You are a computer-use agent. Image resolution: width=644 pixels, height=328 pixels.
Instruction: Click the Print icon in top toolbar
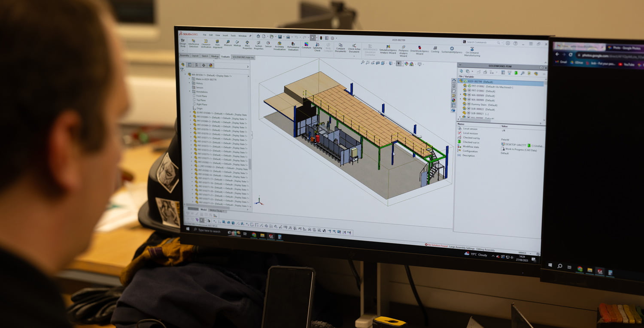click(x=288, y=37)
